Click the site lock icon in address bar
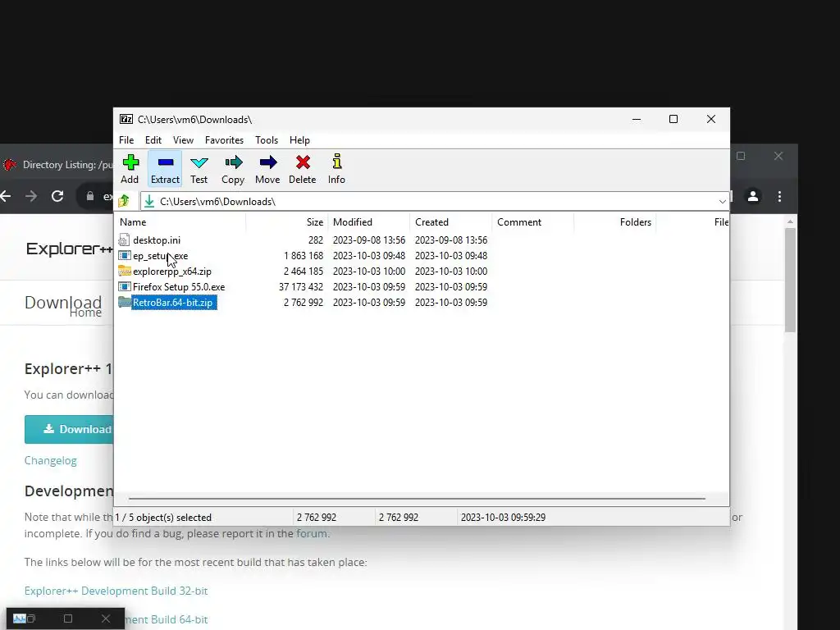The height and width of the screenshot is (630, 840). click(x=90, y=196)
